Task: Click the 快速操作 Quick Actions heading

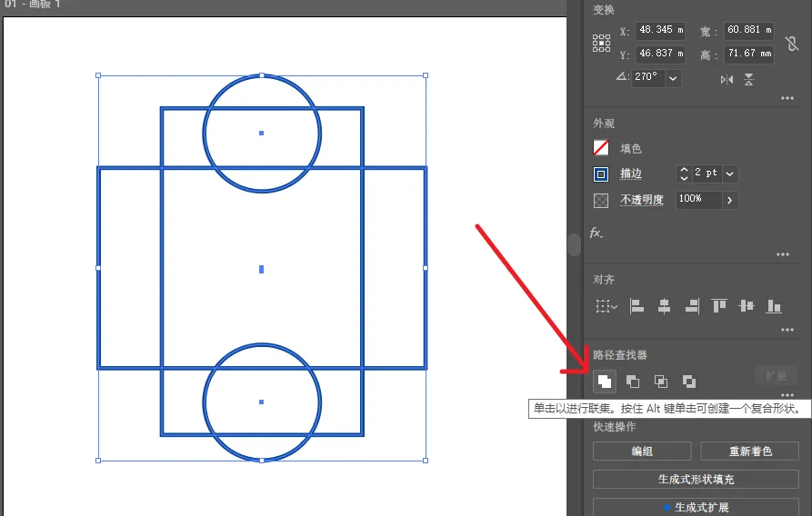Action: (614, 427)
